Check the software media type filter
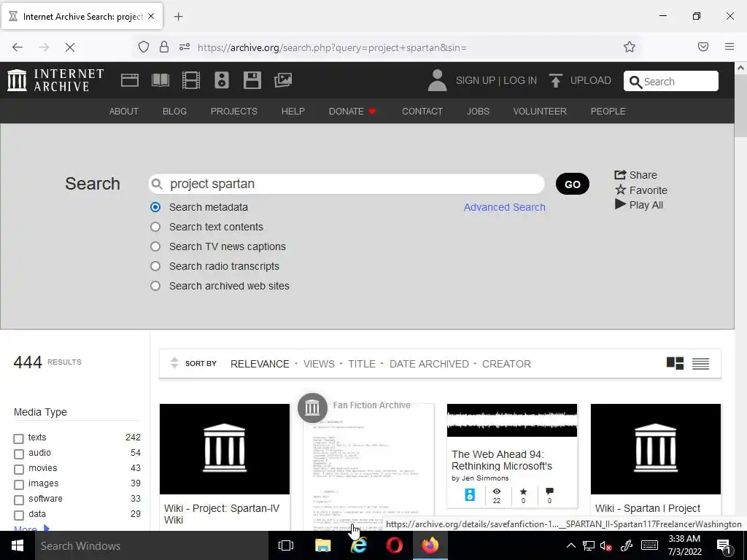747x560 pixels. (x=18, y=500)
